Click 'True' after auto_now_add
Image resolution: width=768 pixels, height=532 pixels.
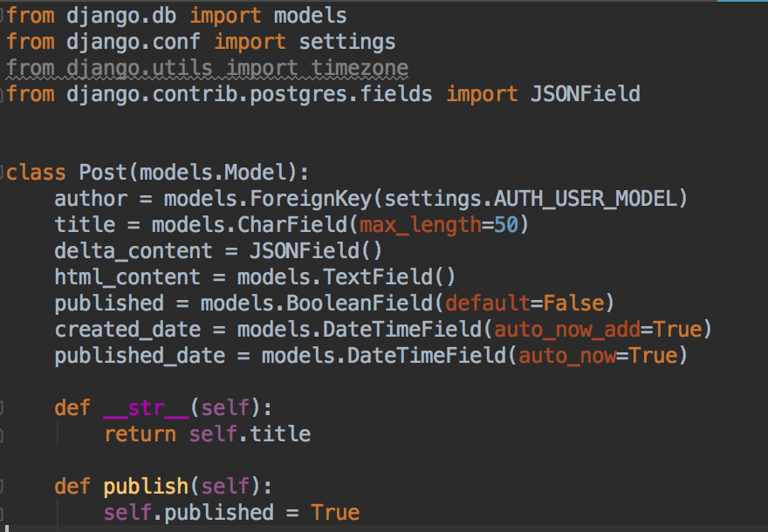coord(677,330)
